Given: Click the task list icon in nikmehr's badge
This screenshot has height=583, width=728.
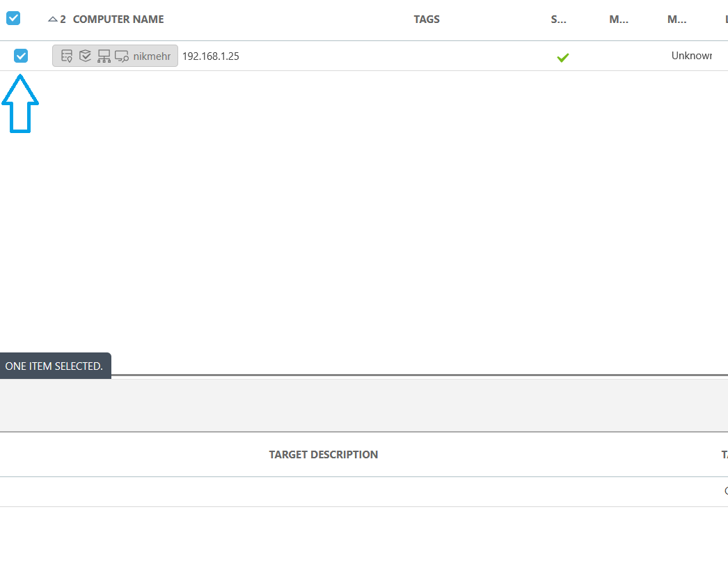Looking at the screenshot, I should (x=67, y=56).
